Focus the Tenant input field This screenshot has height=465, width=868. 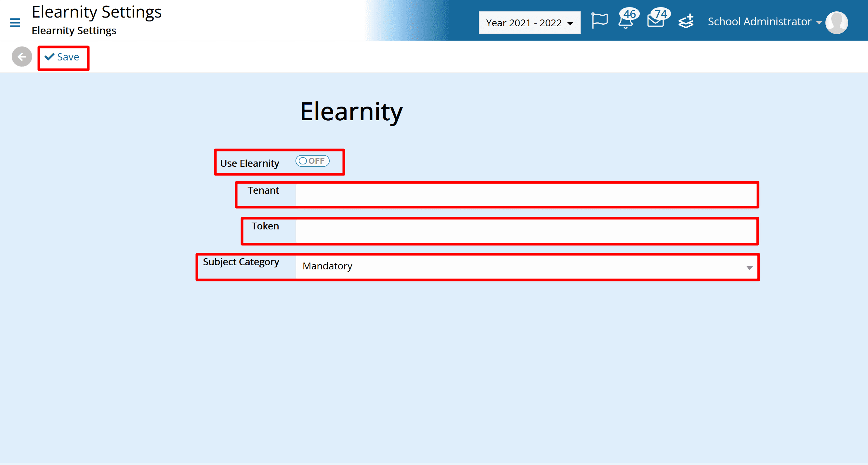(526, 195)
